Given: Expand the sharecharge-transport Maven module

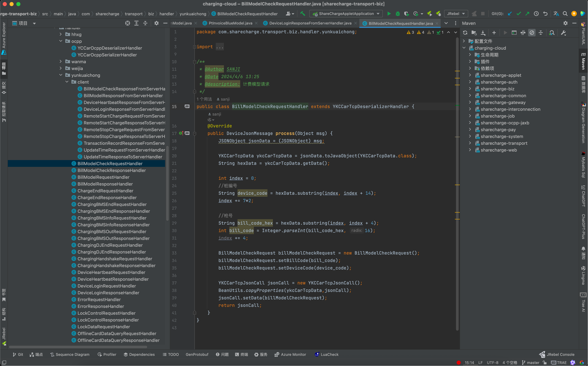Looking at the screenshot, I should coord(470,143).
